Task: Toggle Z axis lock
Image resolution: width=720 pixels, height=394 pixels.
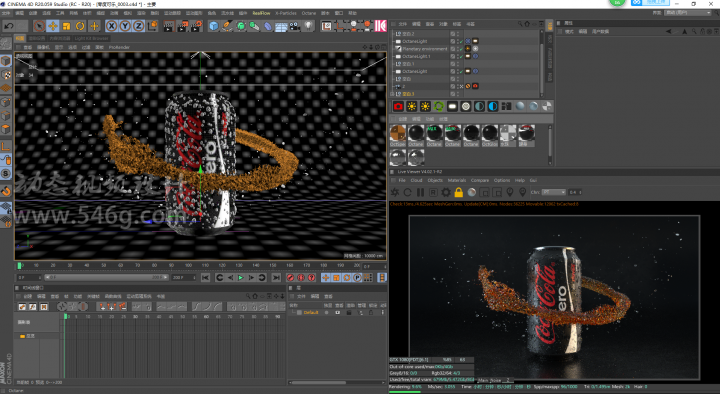Action: (x=138, y=26)
